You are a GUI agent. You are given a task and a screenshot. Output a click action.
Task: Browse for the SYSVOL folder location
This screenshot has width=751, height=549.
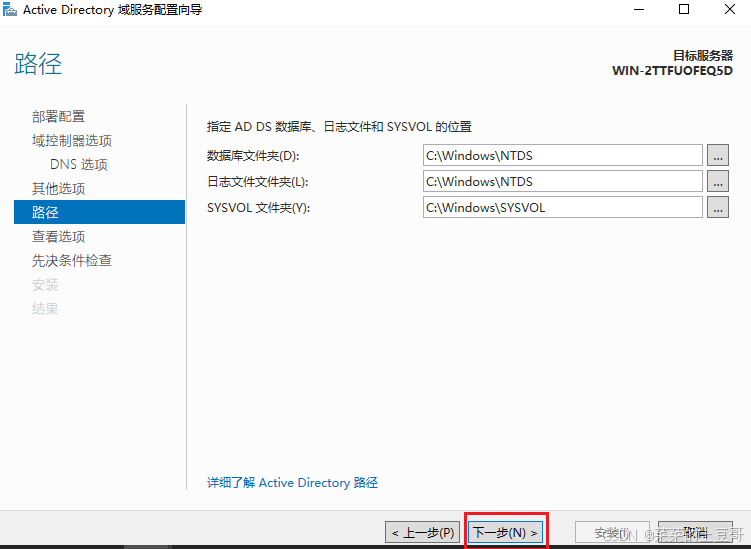coord(717,207)
